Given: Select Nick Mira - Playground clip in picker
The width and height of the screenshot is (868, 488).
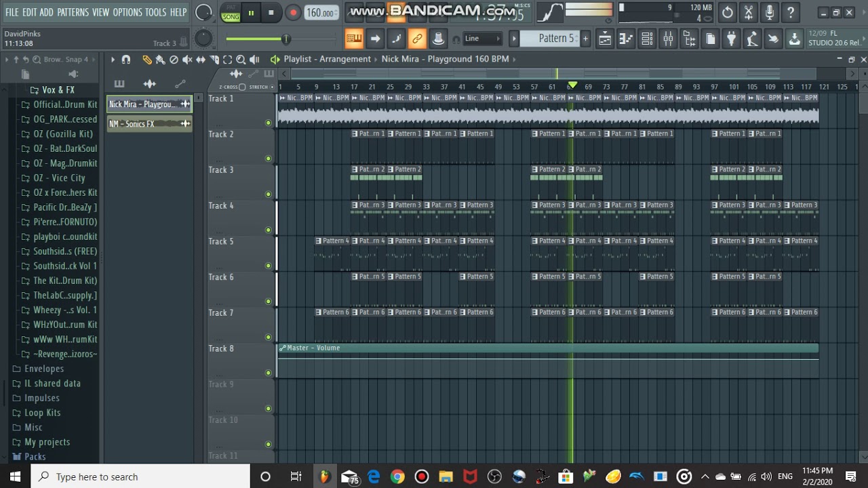Looking at the screenshot, I should (149, 104).
